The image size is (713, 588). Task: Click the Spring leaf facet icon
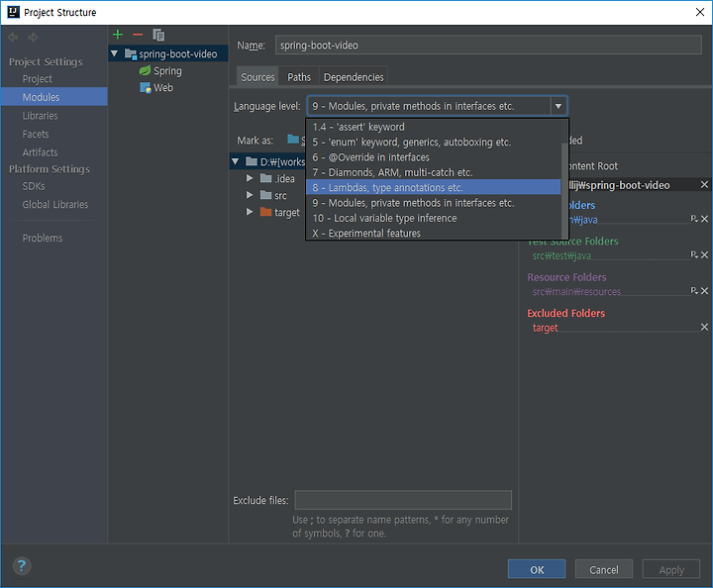tap(145, 70)
